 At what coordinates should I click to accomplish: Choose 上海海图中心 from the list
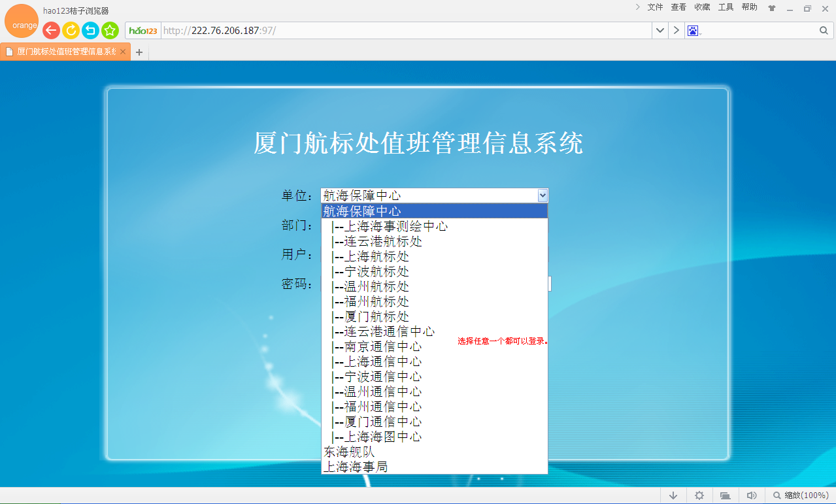[434, 437]
